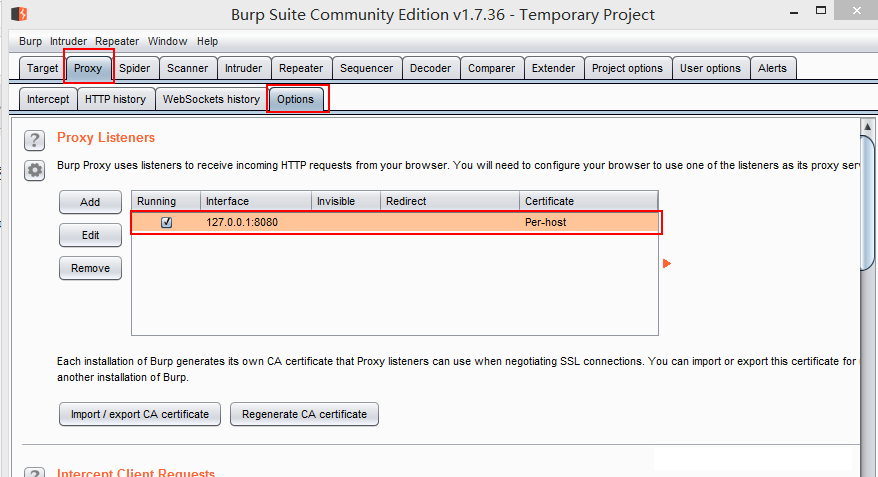This screenshot has height=477, width=878.
Task: Switch to the Scanner tab
Action: pos(188,68)
